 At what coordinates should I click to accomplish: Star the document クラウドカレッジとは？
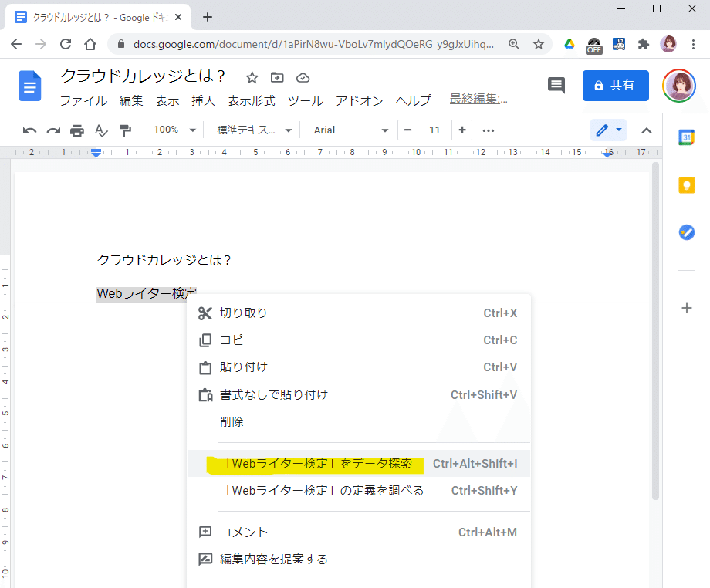click(252, 76)
